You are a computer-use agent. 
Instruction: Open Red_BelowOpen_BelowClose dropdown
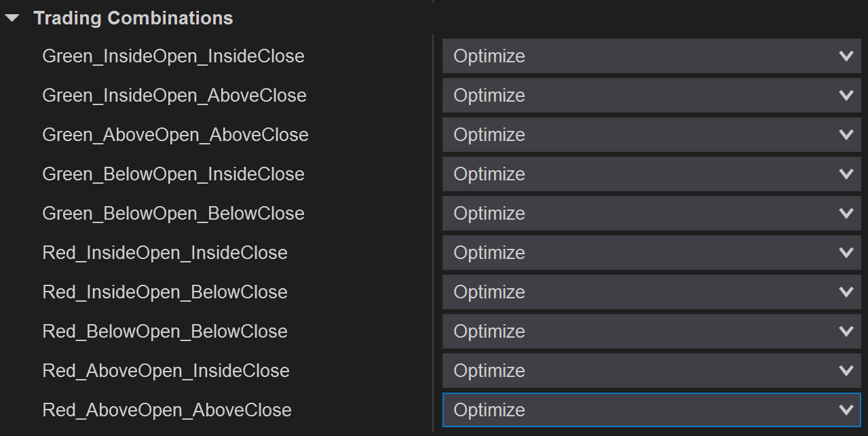(x=651, y=332)
